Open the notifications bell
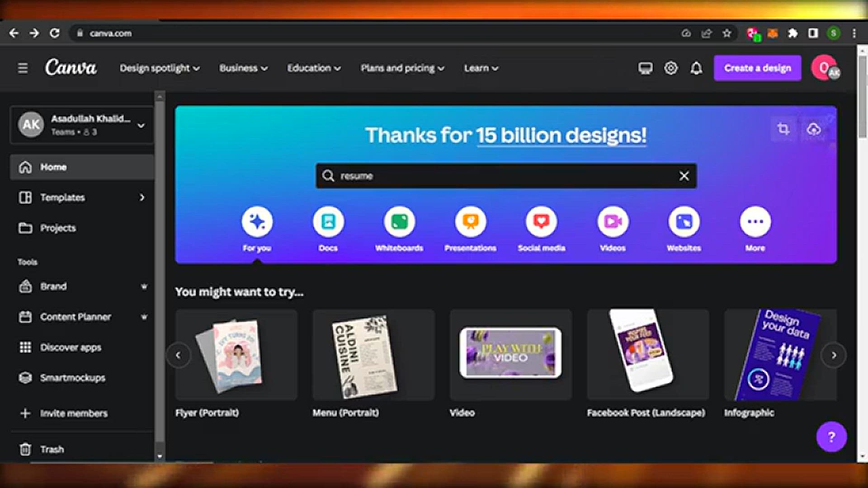868x488 pixels. 696,68
